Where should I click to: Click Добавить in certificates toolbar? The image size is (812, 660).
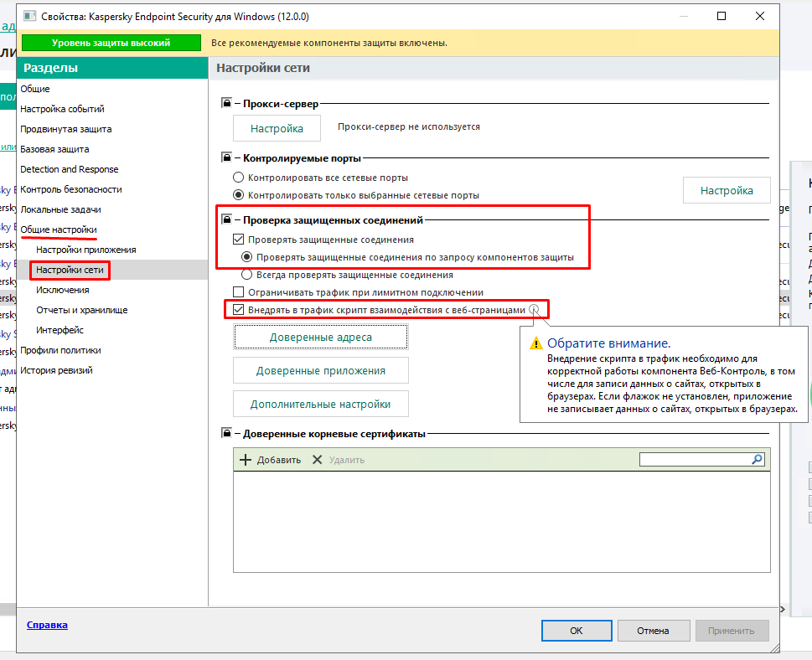click(271, 460)
